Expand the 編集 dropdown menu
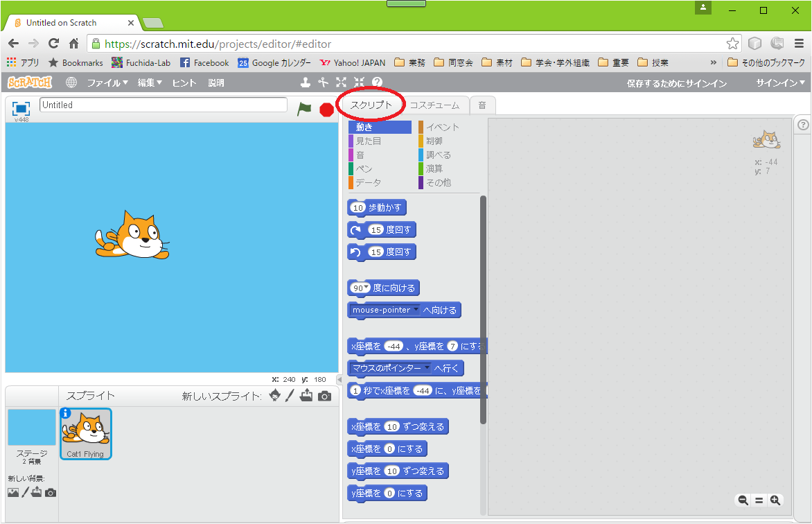This screenshot has width=812, height=524. (149, 82)
